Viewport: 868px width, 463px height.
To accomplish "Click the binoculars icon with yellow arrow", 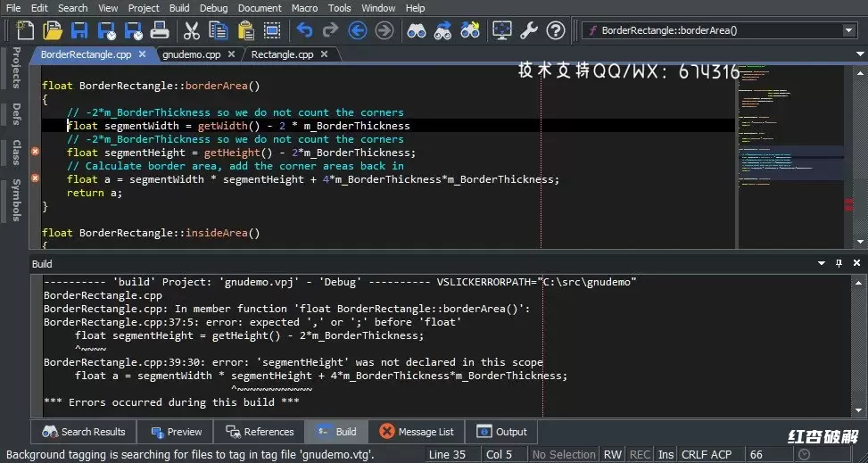I will coord(469,30).
